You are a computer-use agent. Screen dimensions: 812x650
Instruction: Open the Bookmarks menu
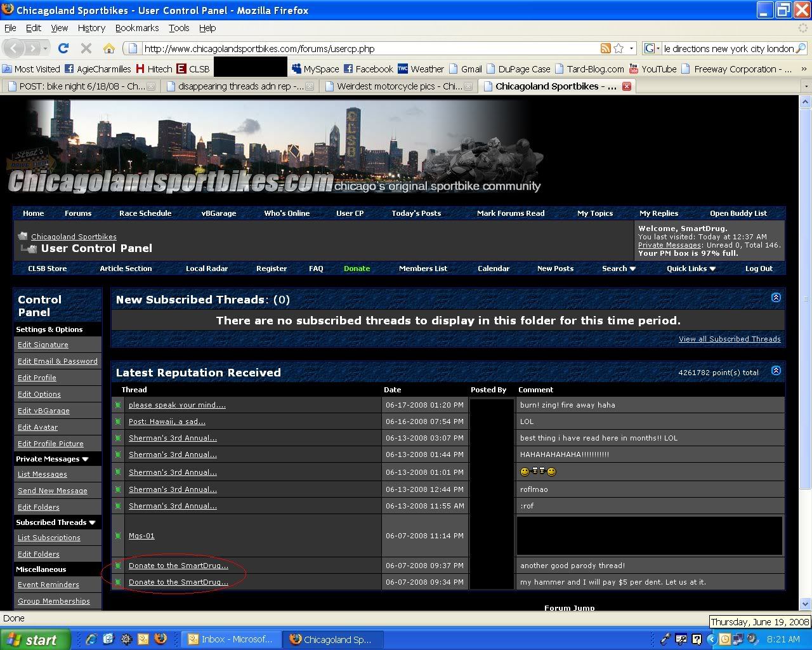pyautogui.click(x=137, y=28)
